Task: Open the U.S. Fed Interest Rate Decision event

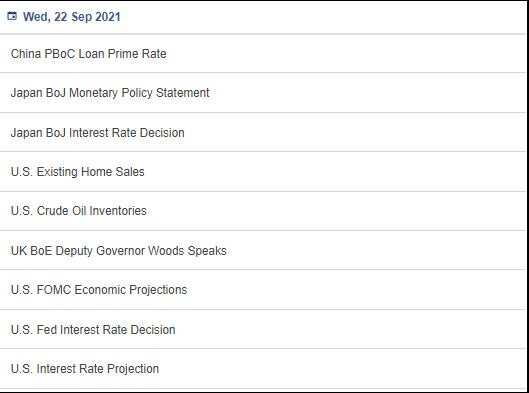Action: click(263, 329)
